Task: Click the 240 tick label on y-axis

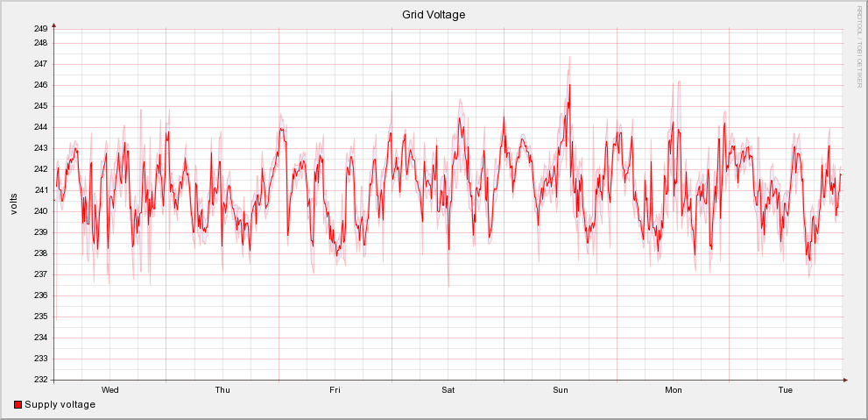Action: pyautogui.click(x=40, y=211)
